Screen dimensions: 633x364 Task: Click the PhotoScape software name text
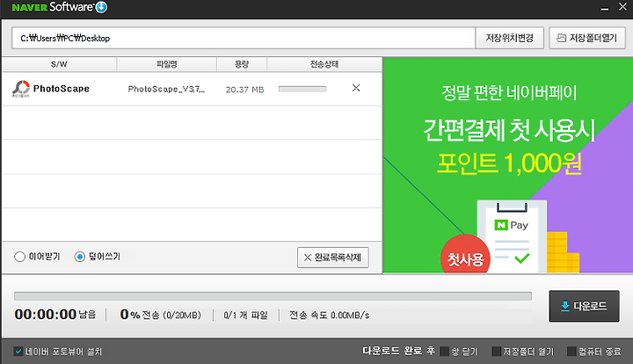tap(62, 89)
